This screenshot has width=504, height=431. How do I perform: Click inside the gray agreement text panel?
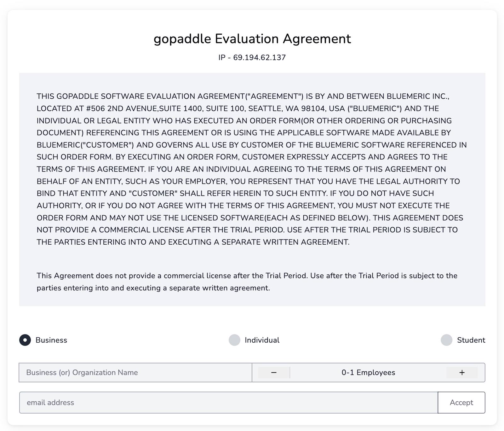(252, 189)
